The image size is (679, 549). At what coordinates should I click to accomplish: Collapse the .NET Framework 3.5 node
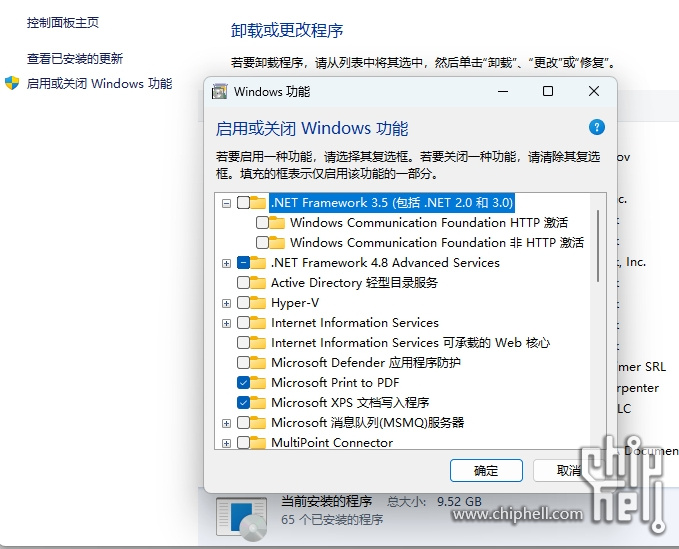click(x=226, y=203)
